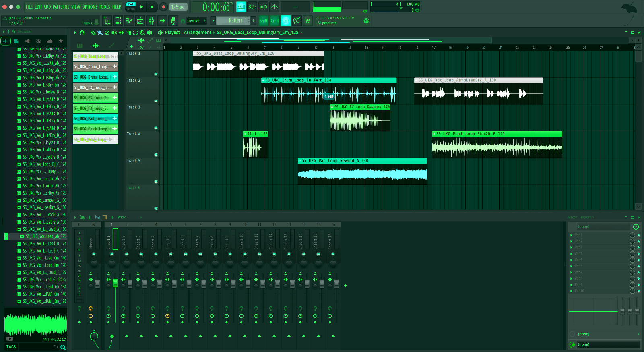Click the Master track volume fader
Viewport: 644px width, 352px height.
[97, 283]
